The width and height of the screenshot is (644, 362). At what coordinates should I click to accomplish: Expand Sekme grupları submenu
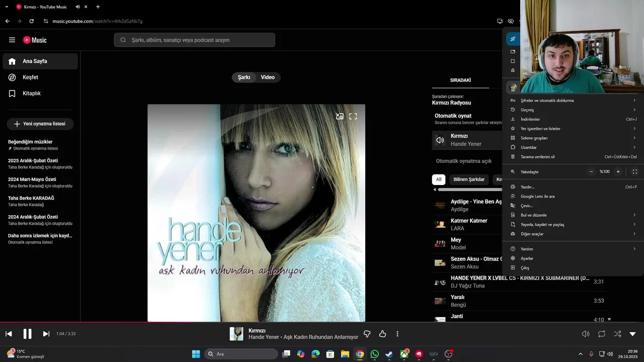pyautogui.click(x=573, y=138)
